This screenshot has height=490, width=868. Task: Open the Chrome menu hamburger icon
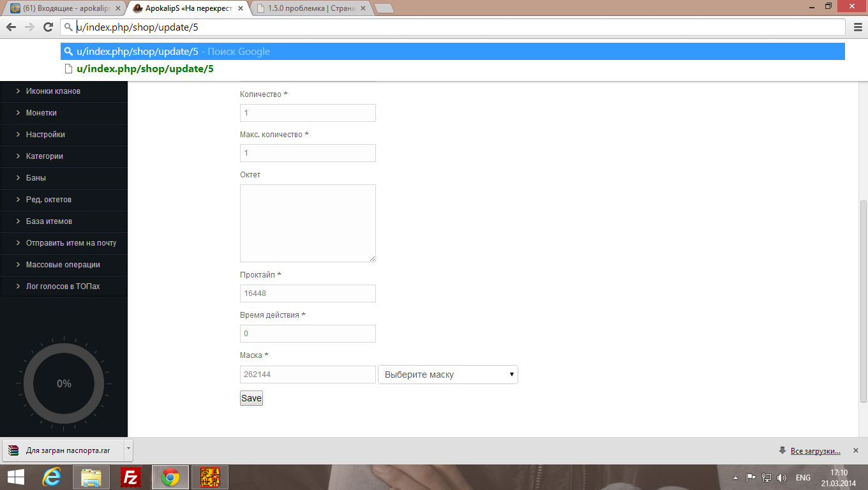(x=858, y=27)
